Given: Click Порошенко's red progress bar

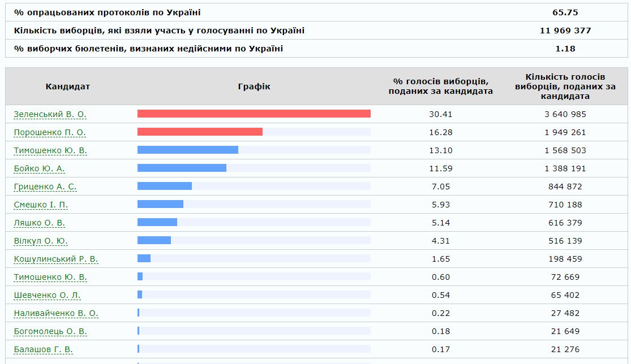Looking at the screenshot, I should tap(200, 132).
